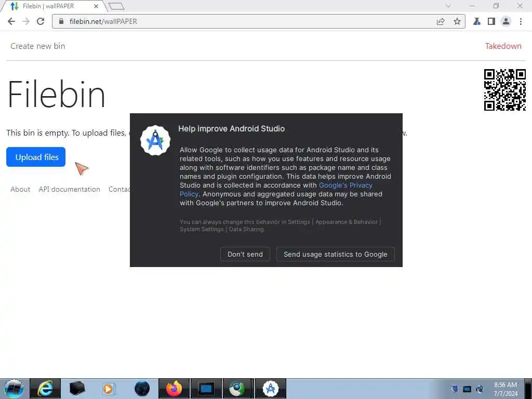The width and height of the screenshot is (532, 399).
Task: Click the site lock icon
Action: (61, 21)
